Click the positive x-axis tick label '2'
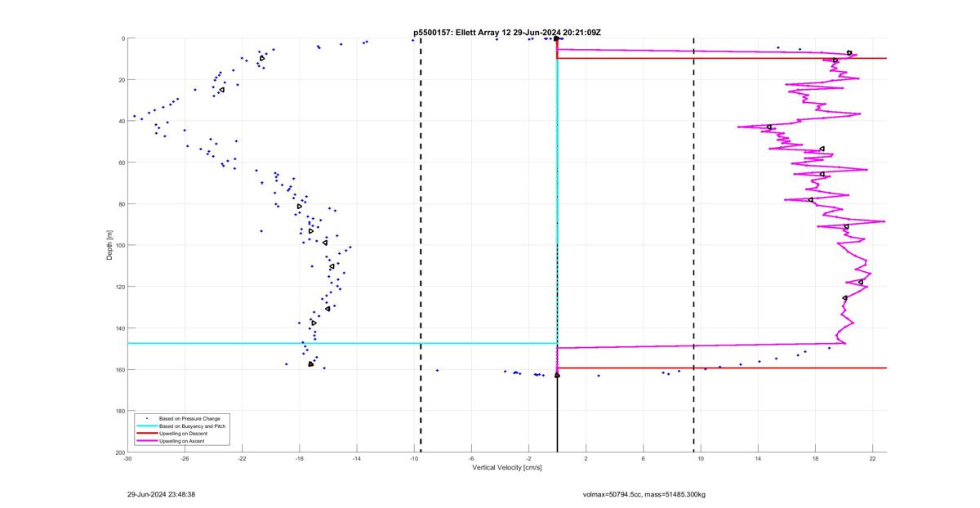The height and width of the screenshot is (508, 980). pos(586,459)
